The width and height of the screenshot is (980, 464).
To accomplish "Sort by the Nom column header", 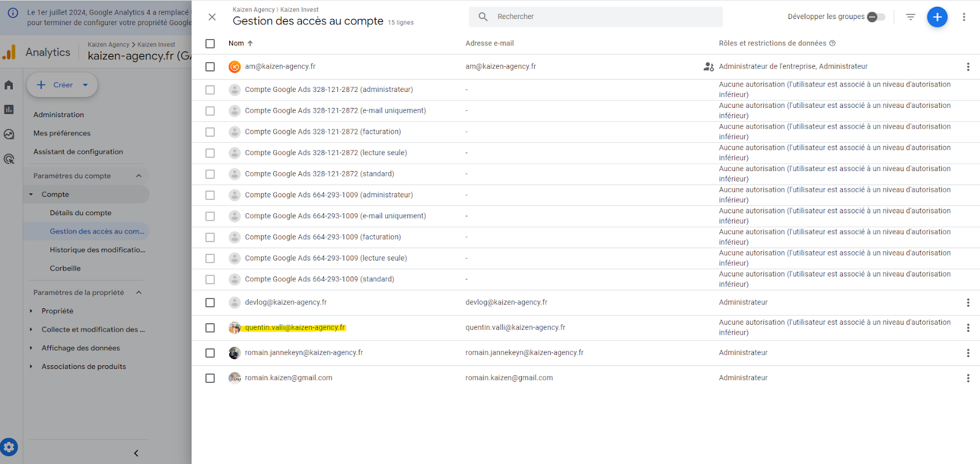I will (236, 44).
